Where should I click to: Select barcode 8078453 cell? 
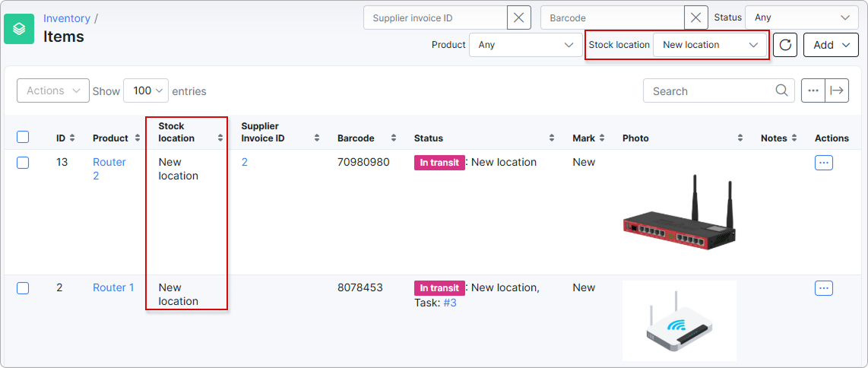coord(360,287)
